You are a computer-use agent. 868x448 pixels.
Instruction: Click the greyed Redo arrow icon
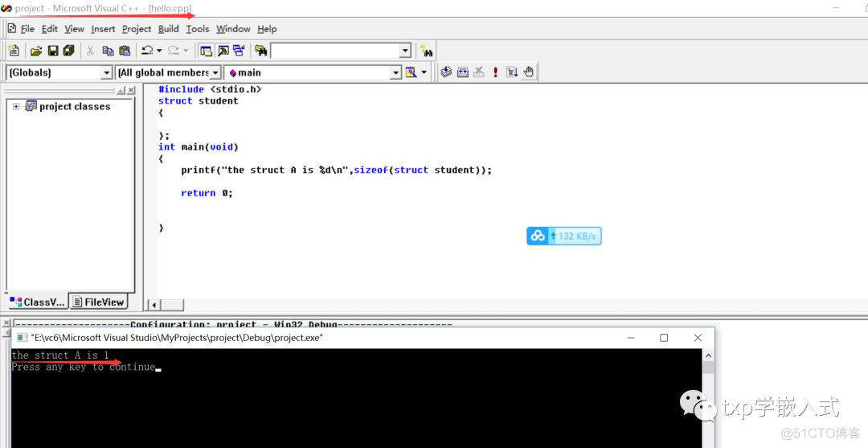[x=174, y=51]
